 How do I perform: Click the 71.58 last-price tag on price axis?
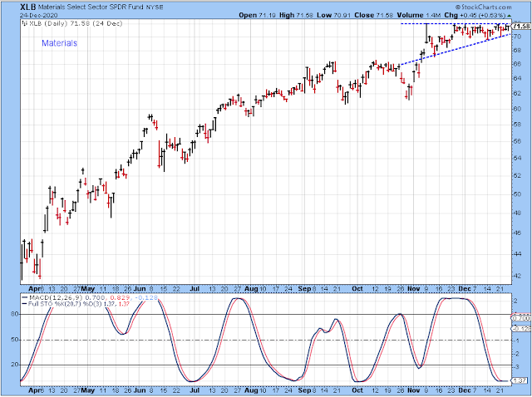pos(521,27)
